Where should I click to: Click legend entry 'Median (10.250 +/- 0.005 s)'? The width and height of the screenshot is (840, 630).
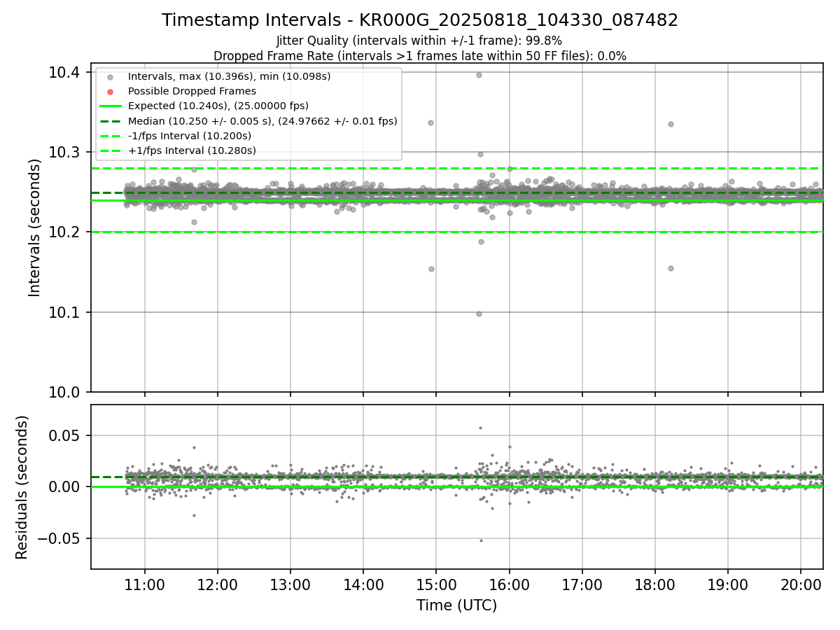click(x=262, y=120)
